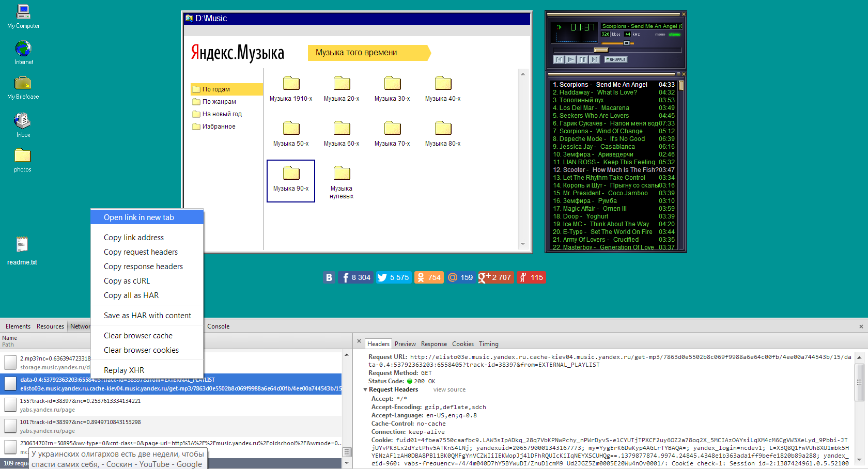Choose Replay XHR
The width and height of the screenshot is (868, 469).
pos(147,370)
